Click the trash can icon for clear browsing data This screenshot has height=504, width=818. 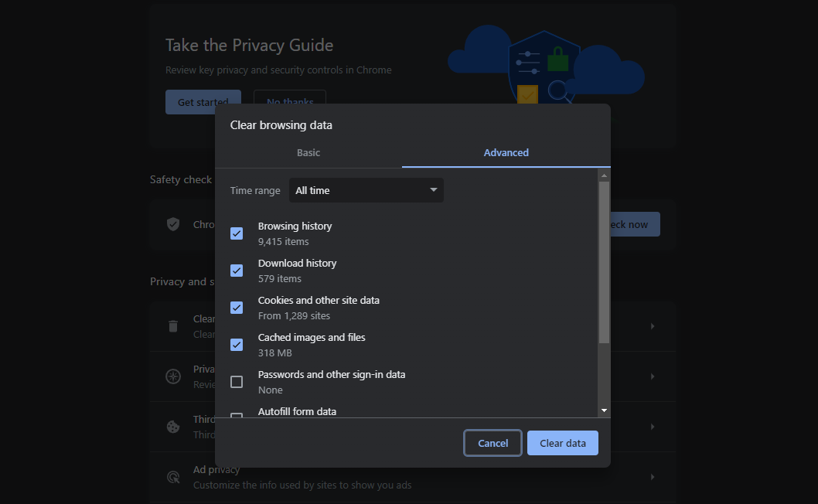[x=174, y=326]
